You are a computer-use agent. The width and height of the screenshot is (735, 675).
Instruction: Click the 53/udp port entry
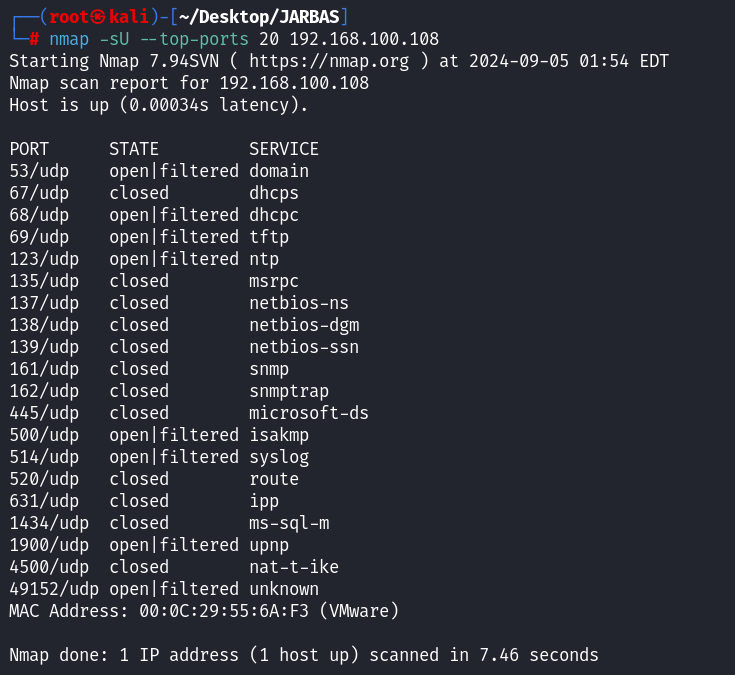coord(39,171)
